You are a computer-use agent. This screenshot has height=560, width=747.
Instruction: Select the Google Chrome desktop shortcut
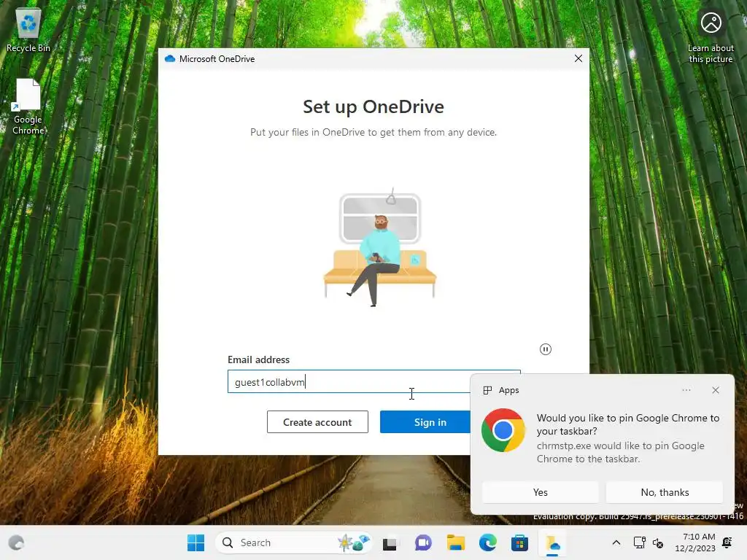28,106
